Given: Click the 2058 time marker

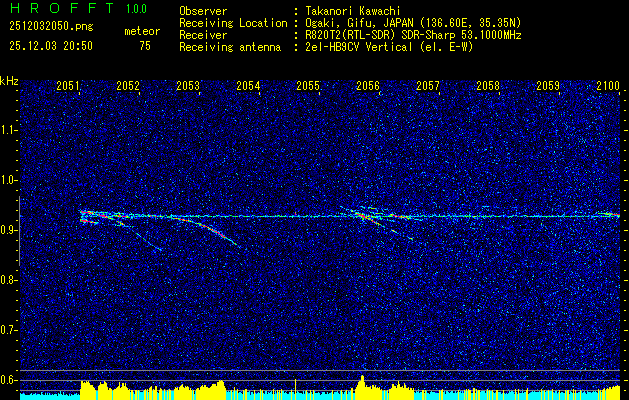Looking at the screenshot, I should (488, 86).
